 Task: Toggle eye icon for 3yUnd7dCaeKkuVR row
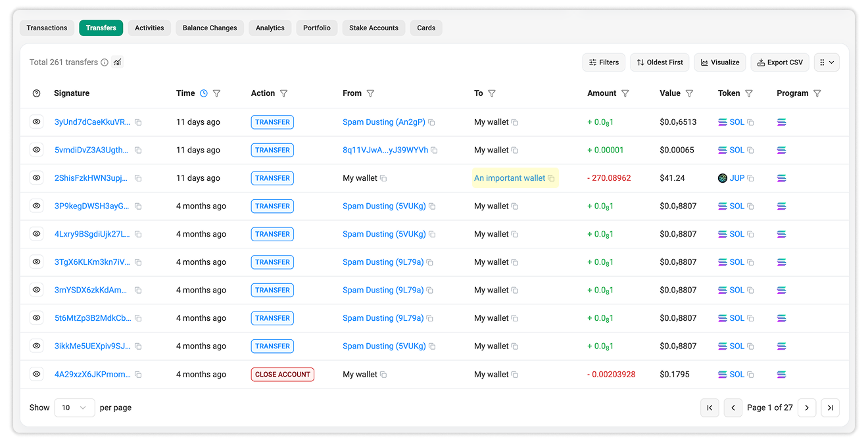click(37, 122)
